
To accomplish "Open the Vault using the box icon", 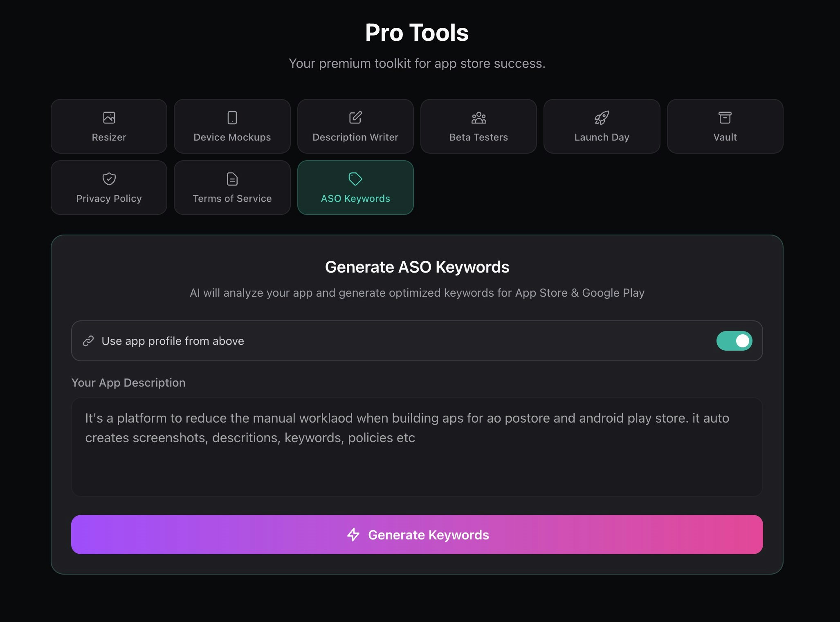I will click(x=725, y=117).
